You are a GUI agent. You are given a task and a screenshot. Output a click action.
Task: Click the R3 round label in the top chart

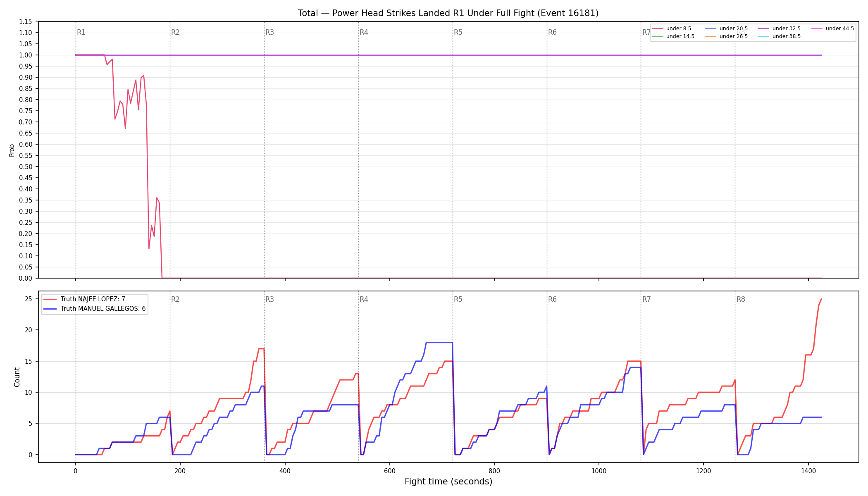tap(269, 32)
